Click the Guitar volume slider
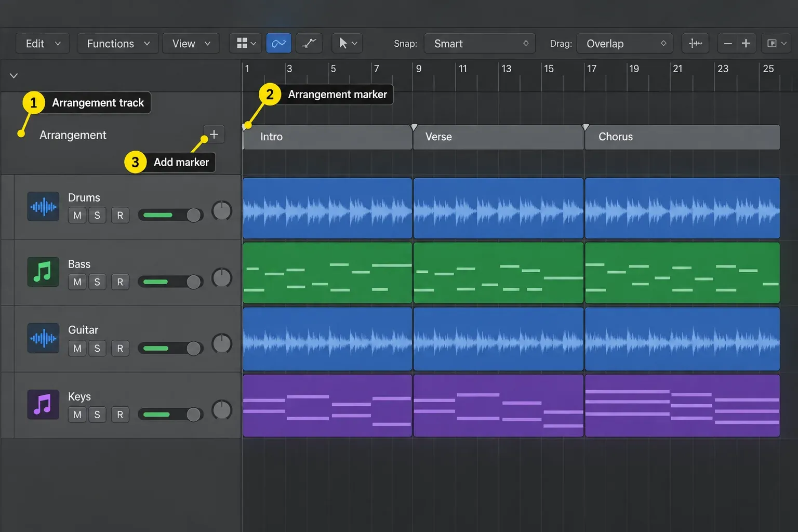The width and height of the screenshot is (798, 532). click(170, 348)
